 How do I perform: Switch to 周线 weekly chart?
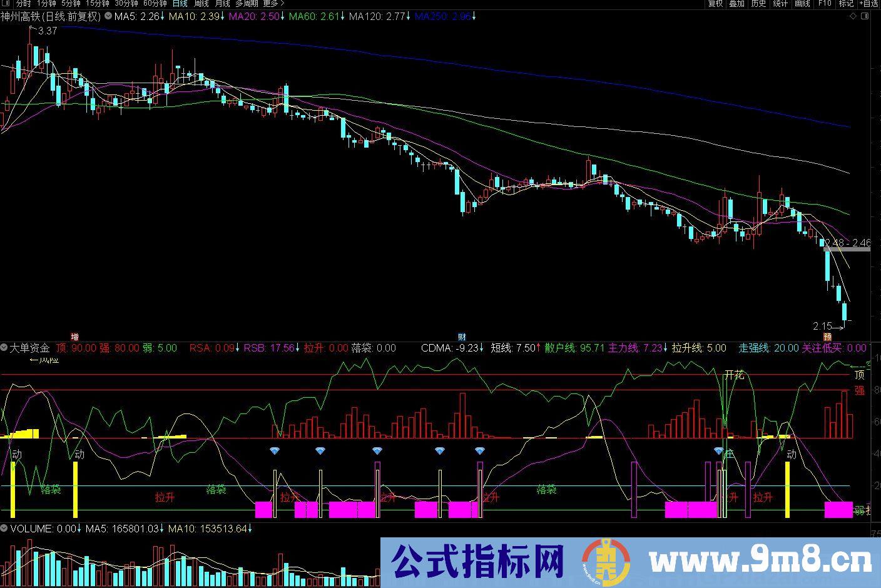pyautogui.click(x=201, y=4)
